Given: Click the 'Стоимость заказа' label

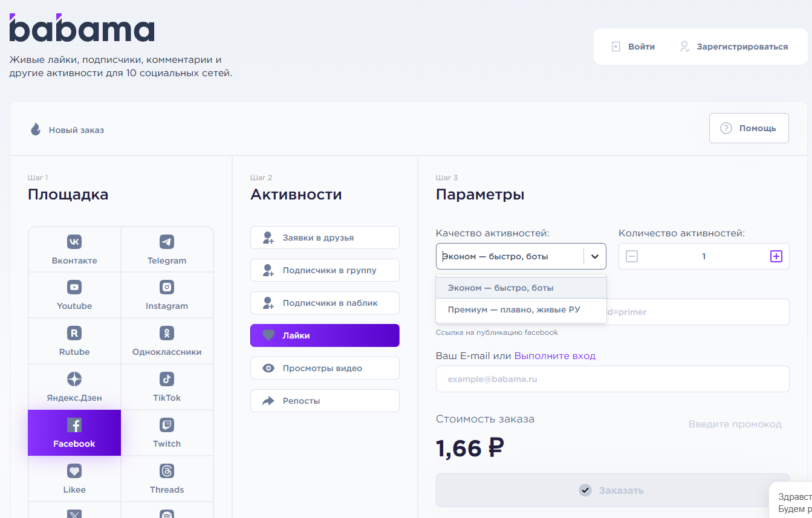Looking at the screenshot, I should click(x=485, y=419).
